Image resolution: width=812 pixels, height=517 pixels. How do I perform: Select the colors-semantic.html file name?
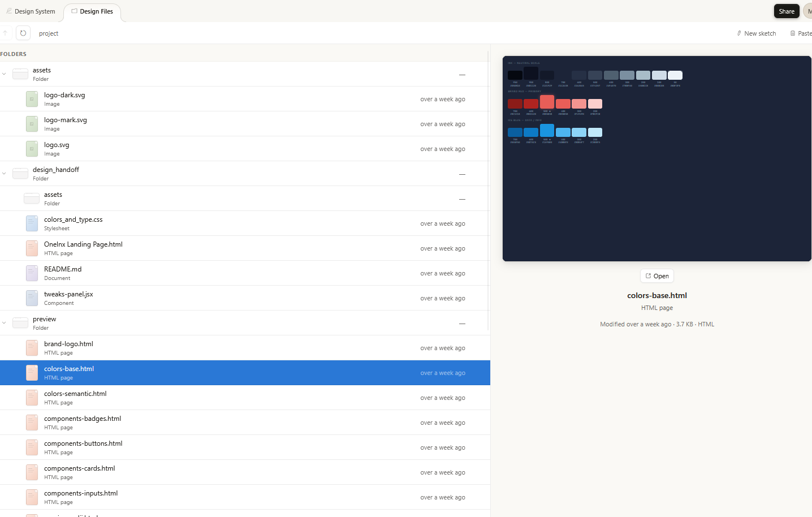click(75, 394)
